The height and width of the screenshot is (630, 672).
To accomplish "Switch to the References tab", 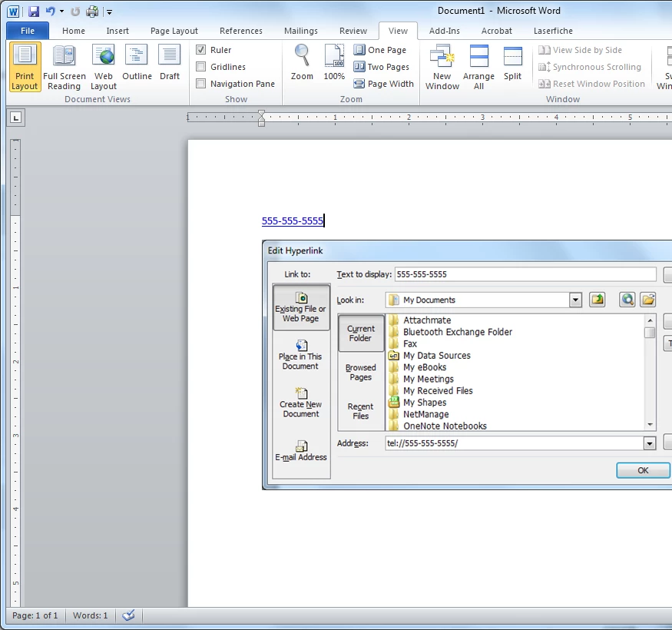I will coord(241,31).
